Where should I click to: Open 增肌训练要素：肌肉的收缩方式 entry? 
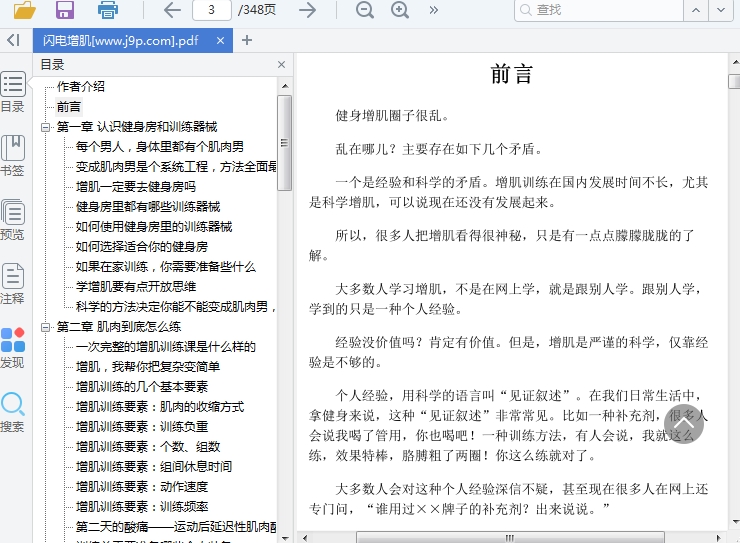pos(160,407)
